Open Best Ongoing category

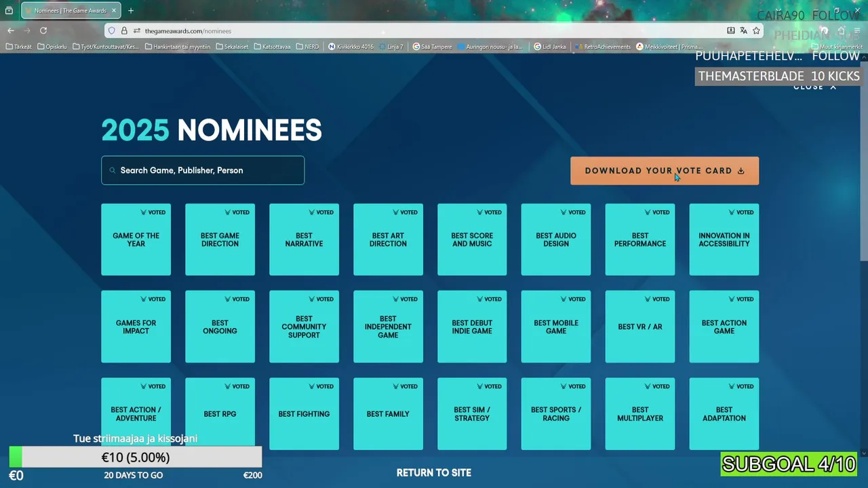[x=220, y=327]
